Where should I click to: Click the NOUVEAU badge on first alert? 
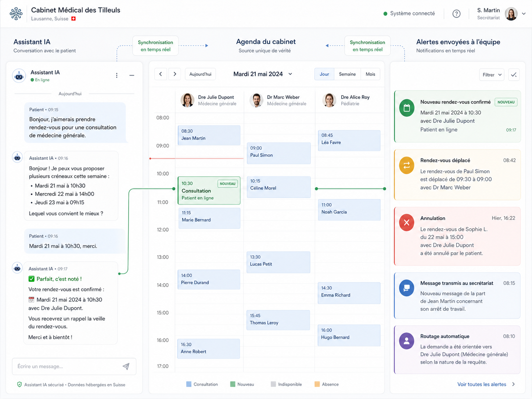(x=506, y=102)
